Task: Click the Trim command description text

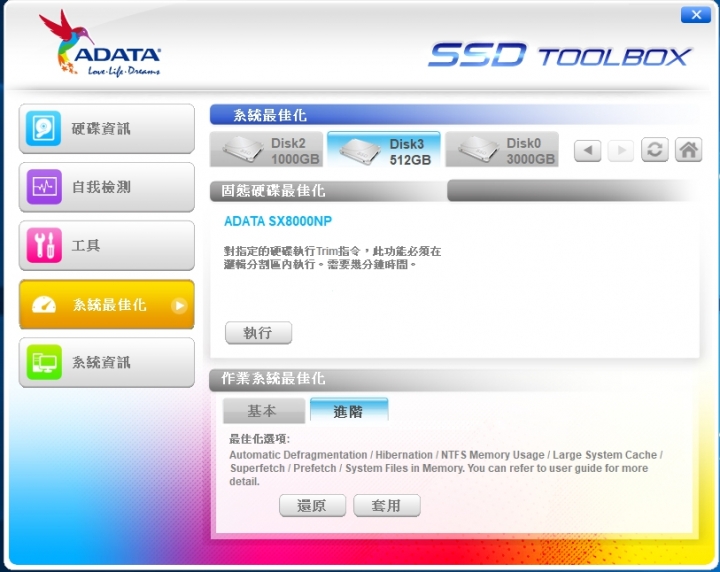Action: click(x=332, y=258)
